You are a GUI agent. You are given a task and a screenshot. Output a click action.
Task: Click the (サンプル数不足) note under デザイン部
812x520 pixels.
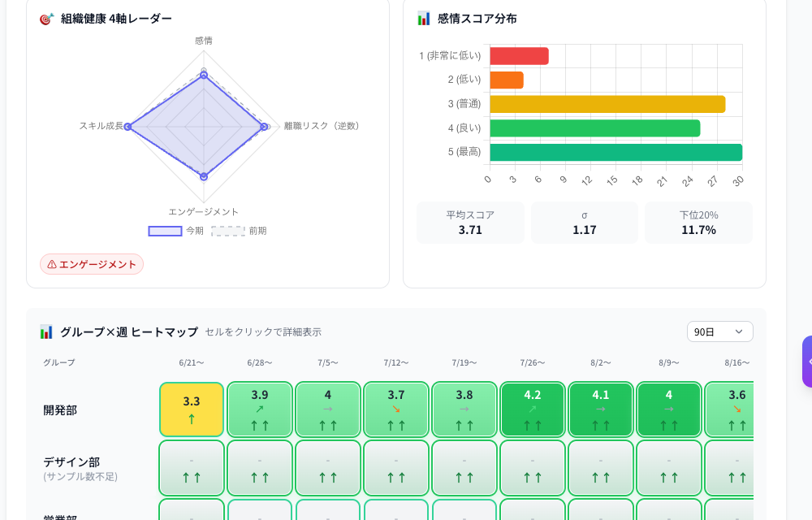coord(80,476)
